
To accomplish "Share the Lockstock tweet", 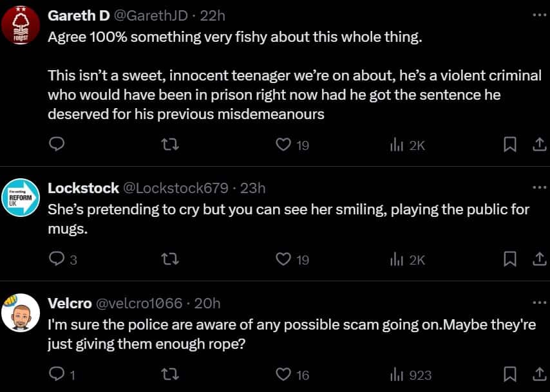I will [x=540, y=259].
